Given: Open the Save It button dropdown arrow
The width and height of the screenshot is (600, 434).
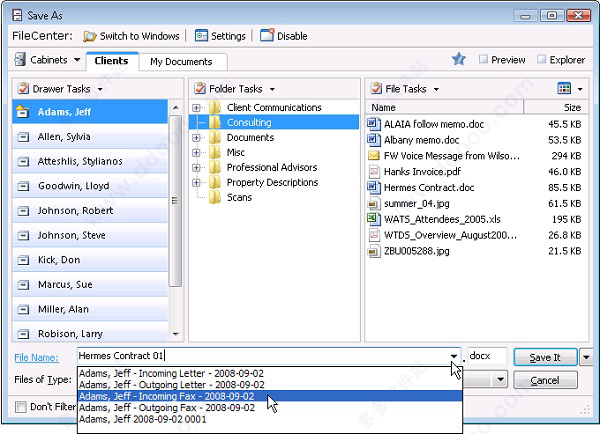Looking at the screenshot, I should click(586, 357).
